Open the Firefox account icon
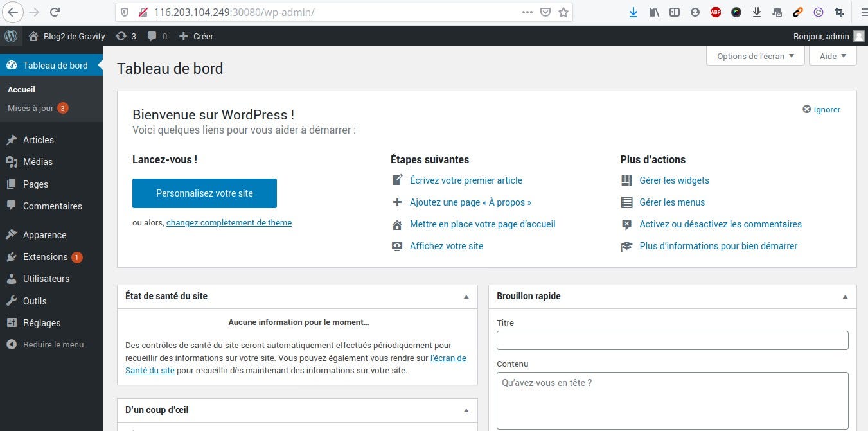Screen dimensions: 868x431 [x=695, y=12]
